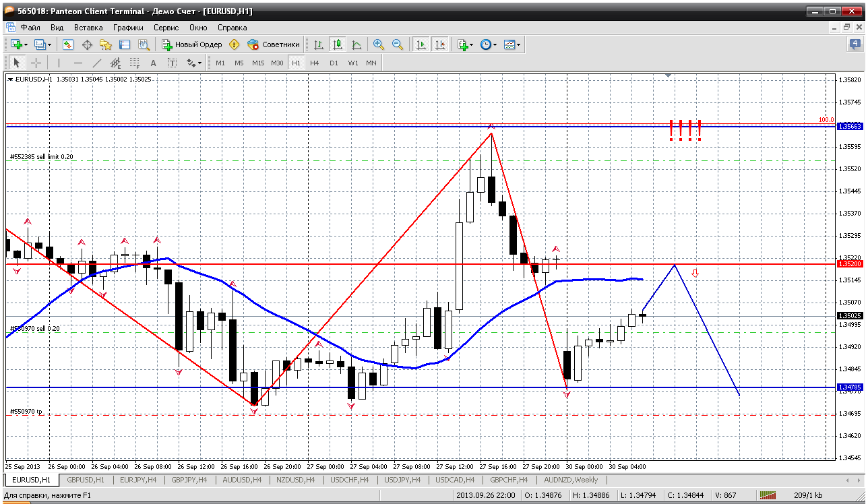Toggle chart auto scroll
Screen dimensions: 868x504
[421, 44]
